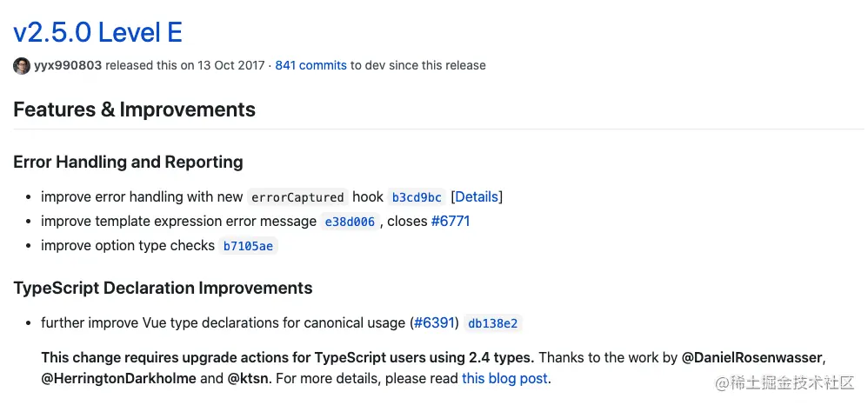Open commit hash b3cd9bc
The image size is (868, 405).
pyautogui.click(x=417, y=197)
